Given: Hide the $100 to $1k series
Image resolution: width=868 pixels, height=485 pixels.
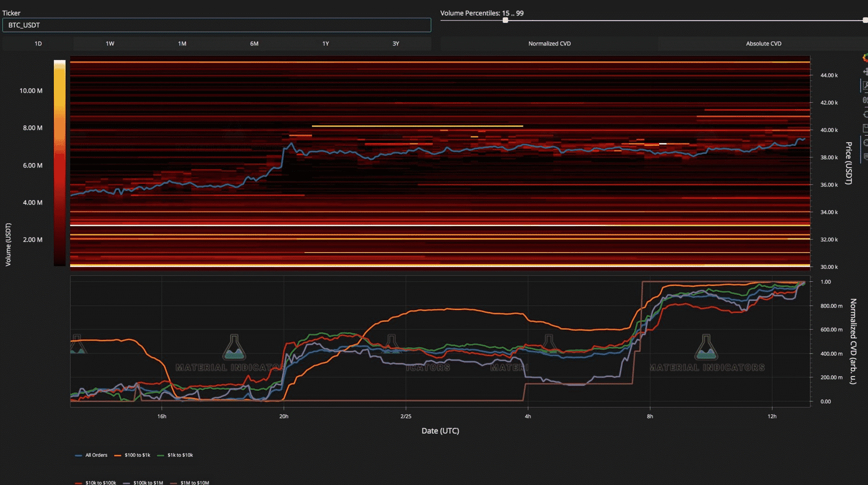Looking at the screenshot, I should (x=132, y=455).
